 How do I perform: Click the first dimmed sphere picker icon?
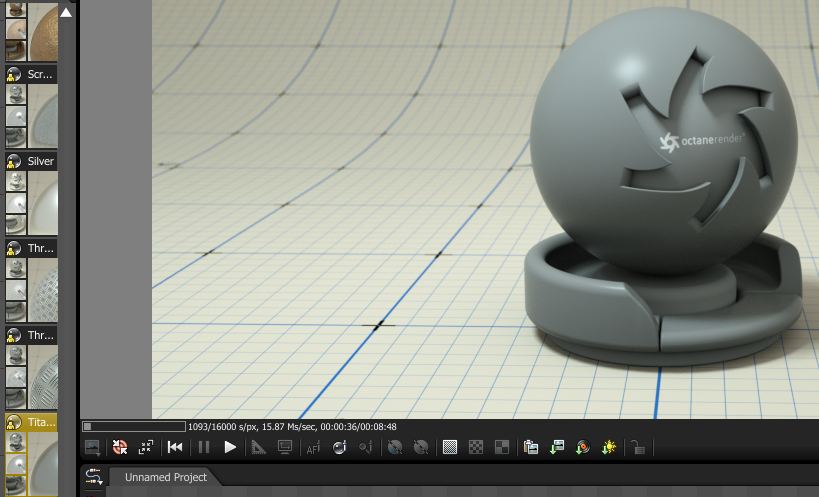(395, 447)
